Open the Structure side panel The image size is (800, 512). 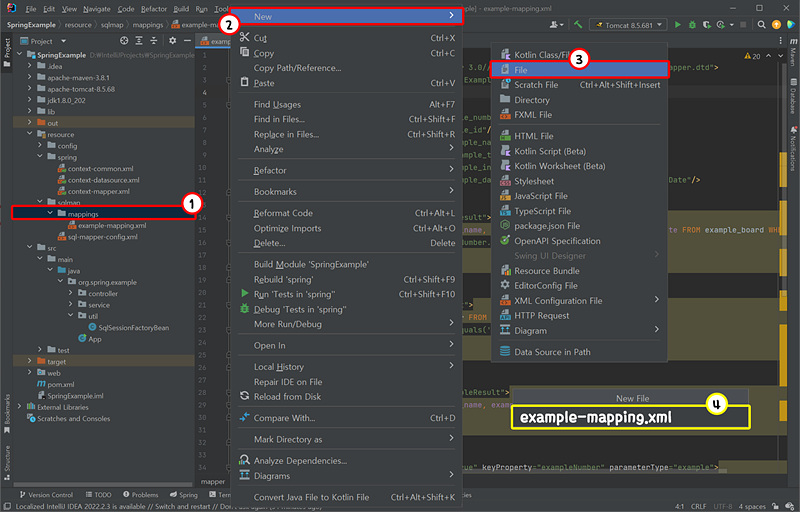(7, 462)
